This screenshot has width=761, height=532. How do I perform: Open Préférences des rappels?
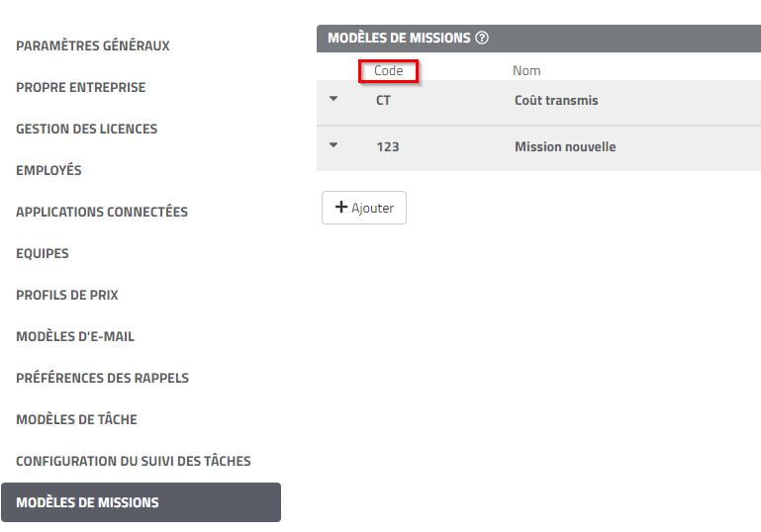pos(102,378)
